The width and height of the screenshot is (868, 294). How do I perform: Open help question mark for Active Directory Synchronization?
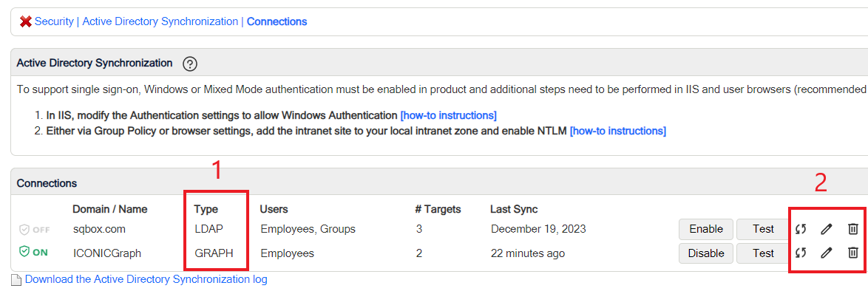[x=190, y=64]
